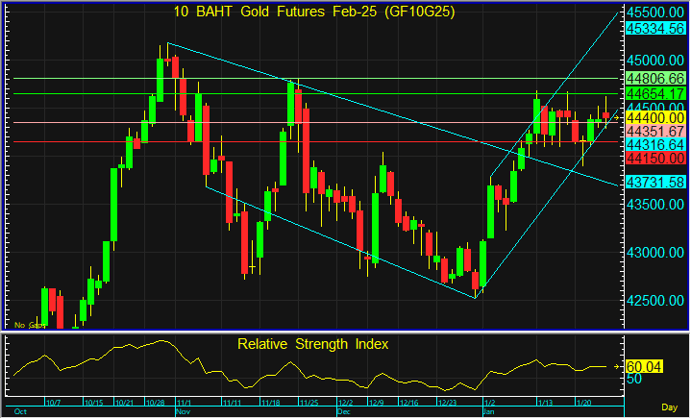Click the 10/28 date on the time axis
The height and width of the screenshot is (419, 691).
(156, 403)
